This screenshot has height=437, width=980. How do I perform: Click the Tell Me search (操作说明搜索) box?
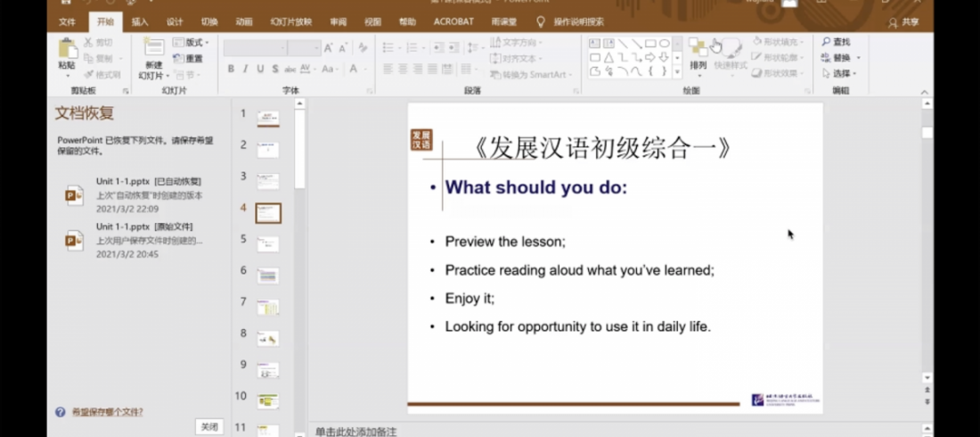coord(570,22)
